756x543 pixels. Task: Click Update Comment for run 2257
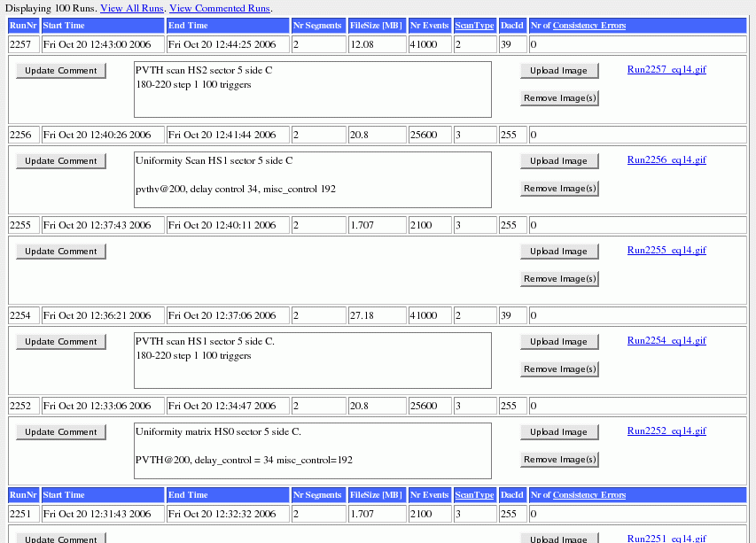click(x=61, y=70)
